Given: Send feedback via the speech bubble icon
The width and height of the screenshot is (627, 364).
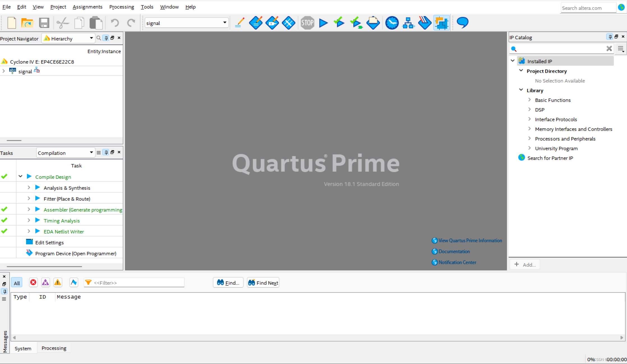Looking at the screenshot, I should click(x=462, y=22).
